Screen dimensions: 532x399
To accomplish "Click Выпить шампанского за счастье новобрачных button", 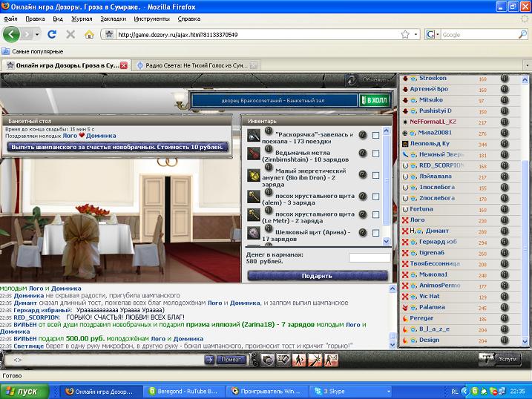I will tap(117, 147).
